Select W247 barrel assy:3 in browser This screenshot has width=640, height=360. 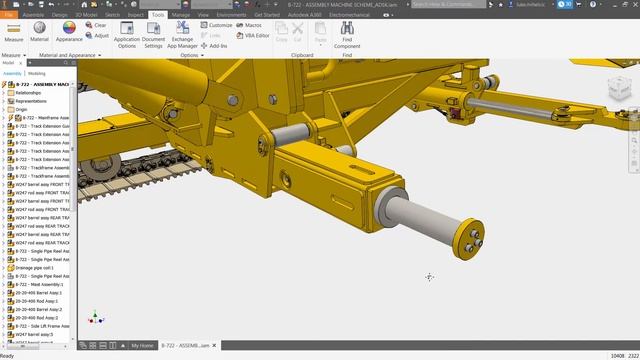(x=34, y=335)
